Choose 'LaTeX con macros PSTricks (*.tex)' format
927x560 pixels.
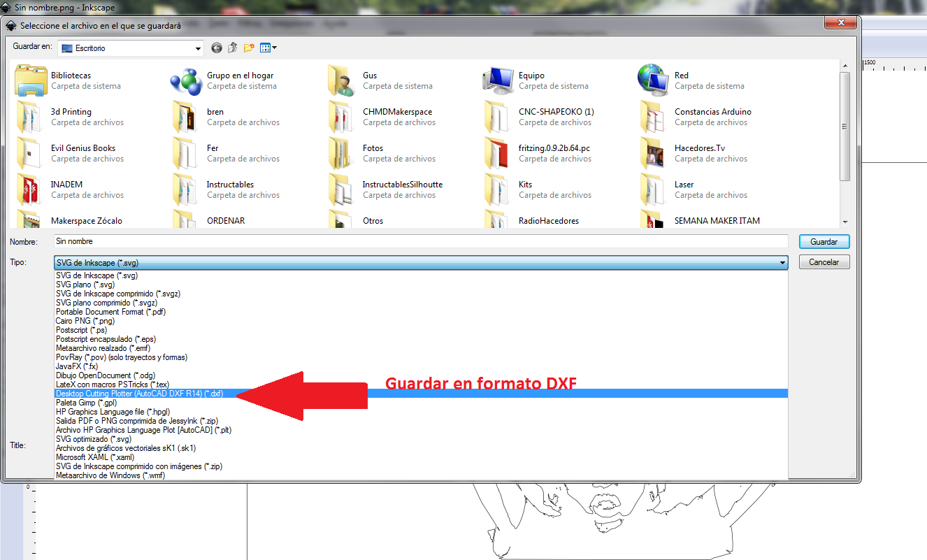(x=421, y=385)
